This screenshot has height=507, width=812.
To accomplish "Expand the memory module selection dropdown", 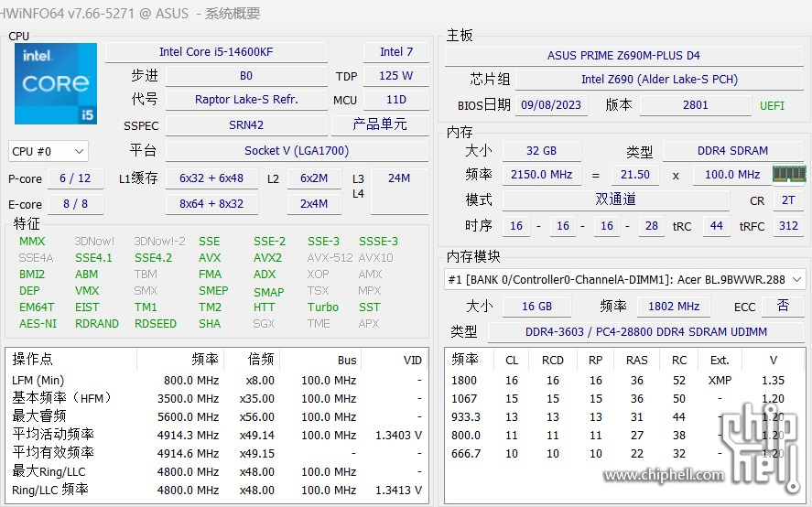I will click(625, 280).
